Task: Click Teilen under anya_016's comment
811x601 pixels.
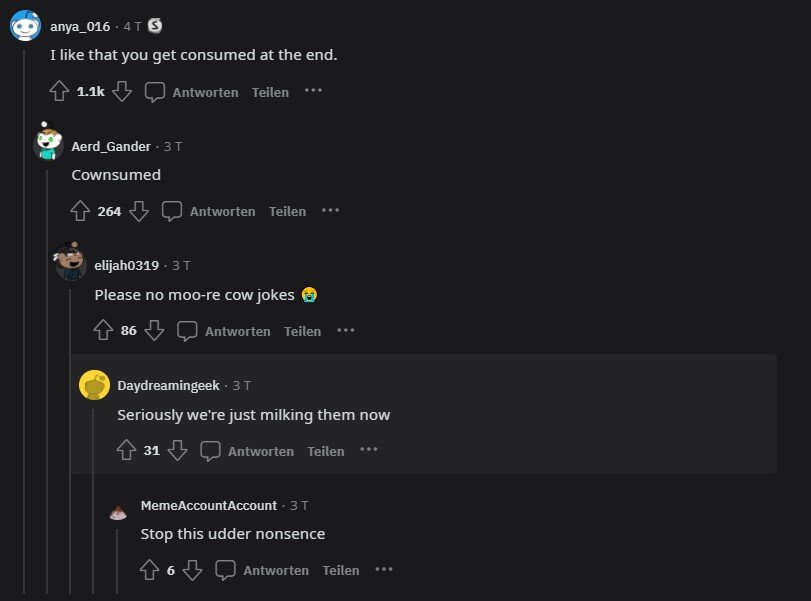Action: tap(270, 92)
